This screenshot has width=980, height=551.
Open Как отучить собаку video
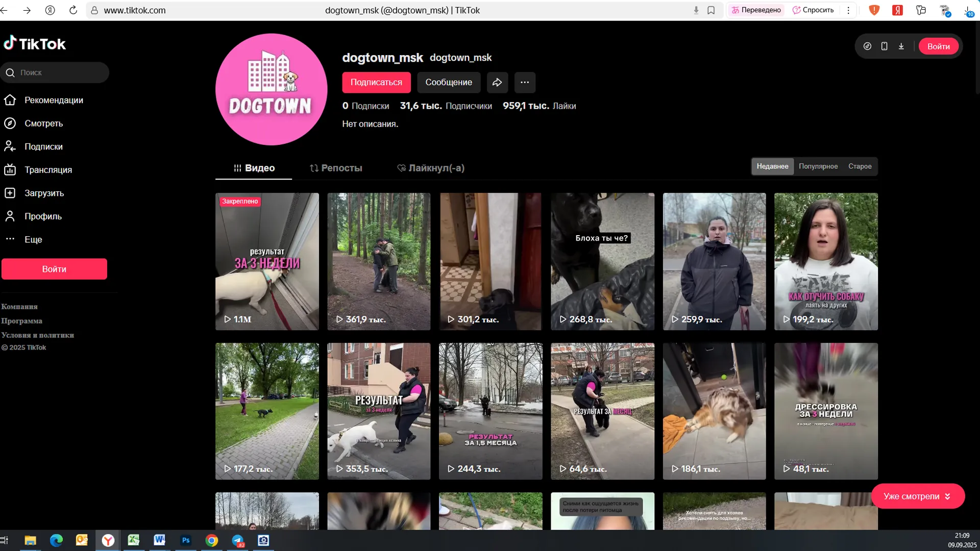click(826, 261)
